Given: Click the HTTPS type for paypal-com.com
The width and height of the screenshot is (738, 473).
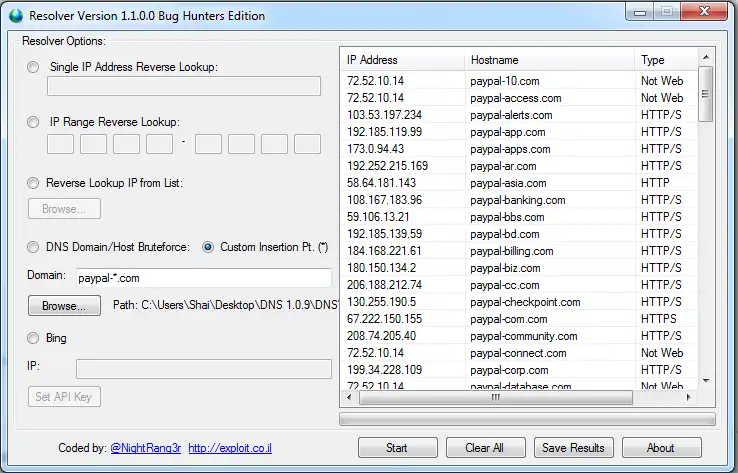Looking at the screenshot, I should [658, 319].
